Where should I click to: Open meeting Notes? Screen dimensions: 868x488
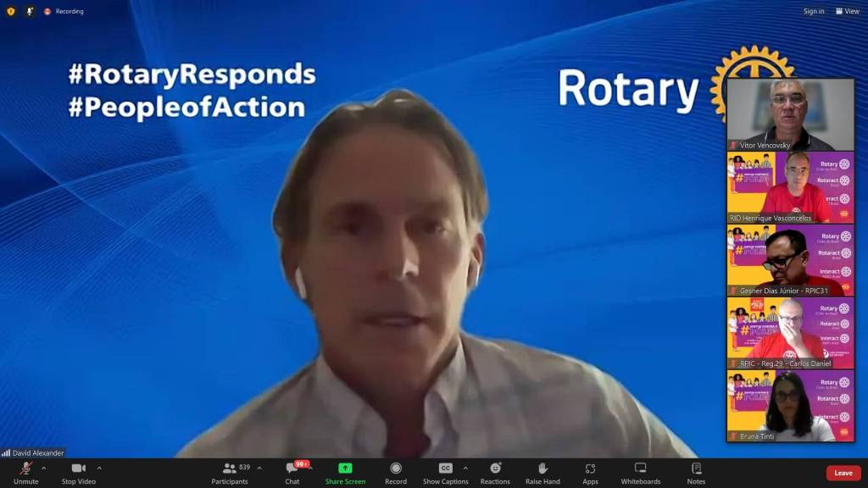(x=696, y=472)
